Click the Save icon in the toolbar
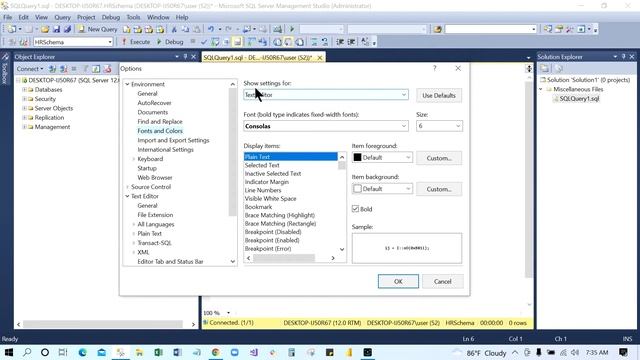640x360 pixels. [x=56, y=29]
